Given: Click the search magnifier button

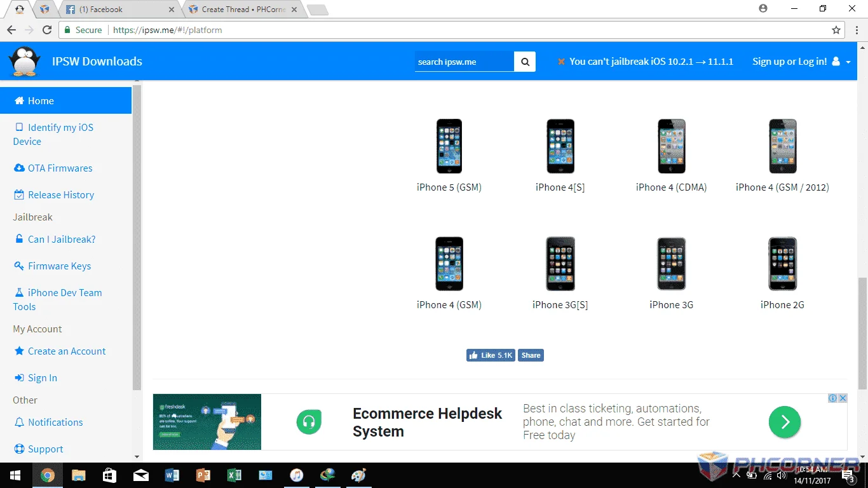Looking at the screenshot, I should (525, 62).
